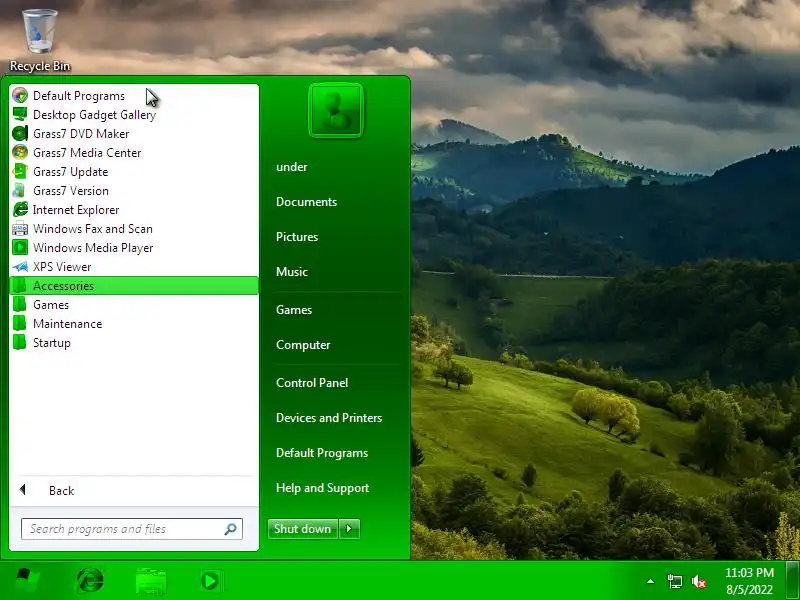Viewport: 800px width, 600px height.
Task: Click the Games folder icon in program list
Action: point(20,305)
